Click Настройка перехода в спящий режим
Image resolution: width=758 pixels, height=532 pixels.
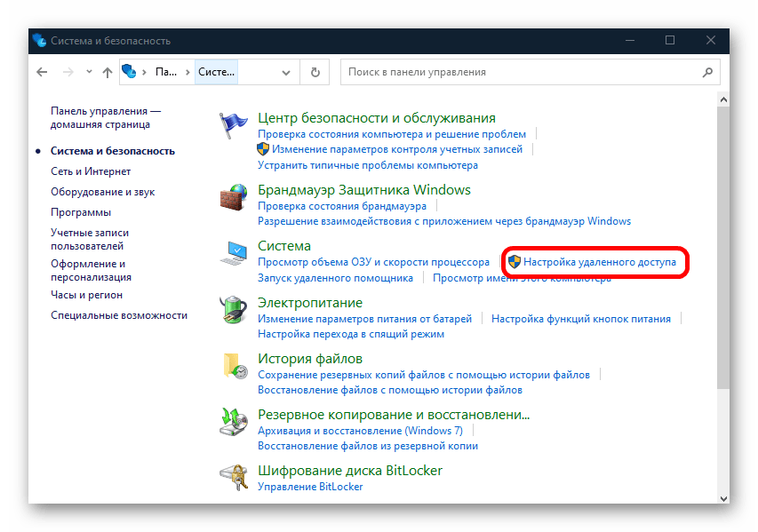[350, 334]
